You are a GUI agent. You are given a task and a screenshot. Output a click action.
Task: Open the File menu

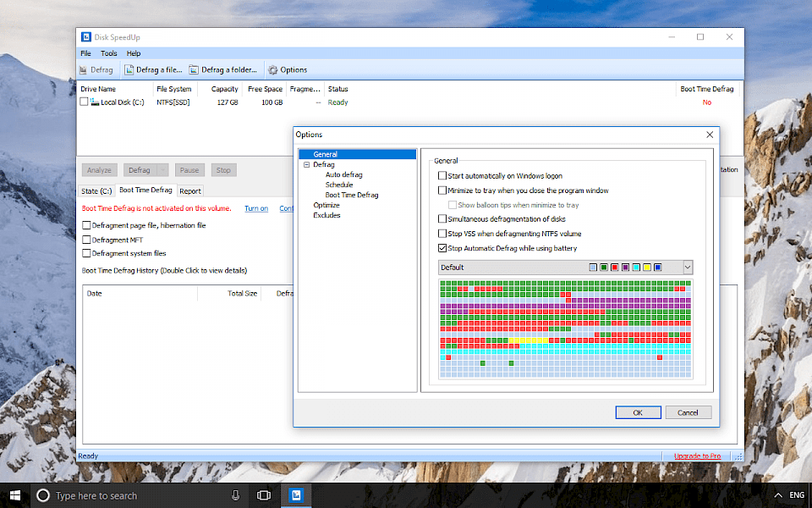coord(86,53)
